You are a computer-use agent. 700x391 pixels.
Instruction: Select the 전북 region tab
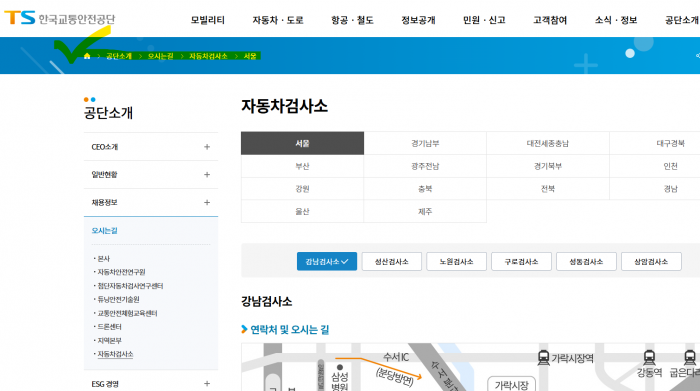[548, 189]
